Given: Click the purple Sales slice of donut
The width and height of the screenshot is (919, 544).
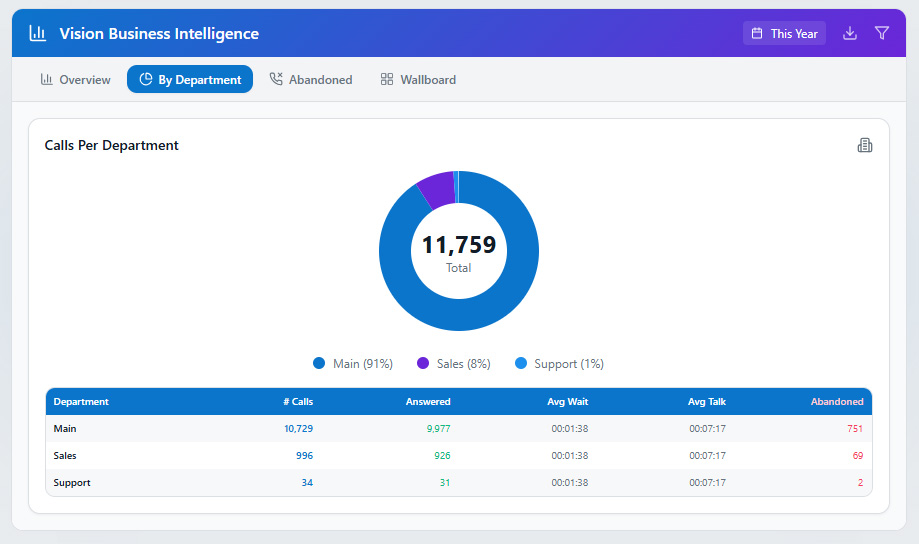Looking at the screenshot, I should pos(436,189).
